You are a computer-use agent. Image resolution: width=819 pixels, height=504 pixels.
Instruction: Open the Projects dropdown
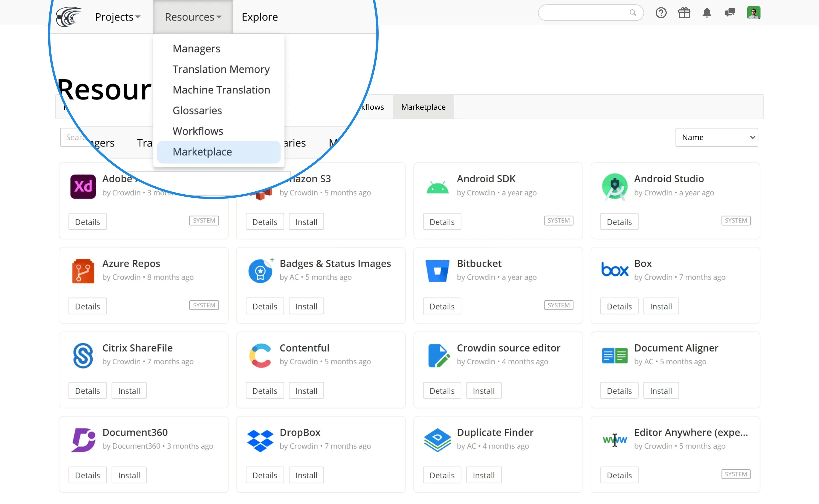pos(118,17)
